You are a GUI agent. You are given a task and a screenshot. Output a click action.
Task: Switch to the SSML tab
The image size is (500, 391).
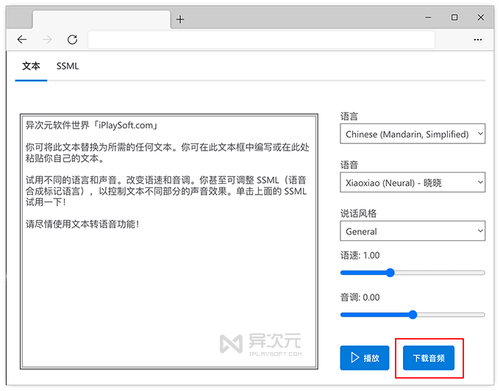tap(68, 66)
